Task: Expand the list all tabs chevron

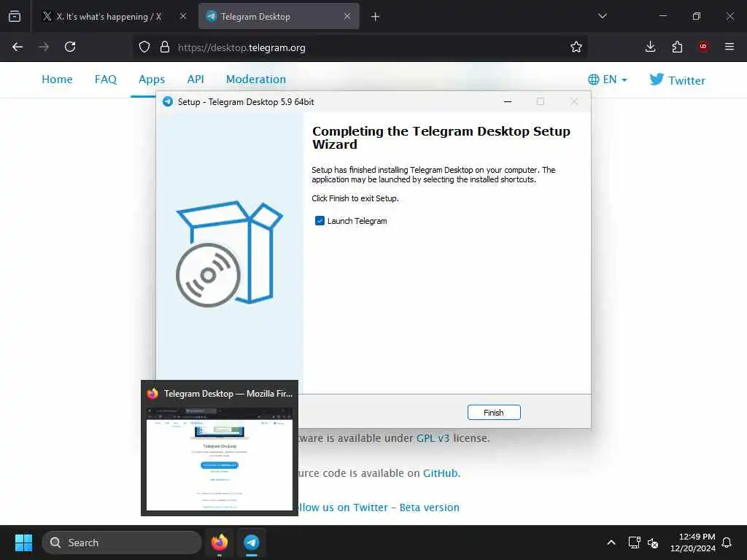Action: click(602, 16)
